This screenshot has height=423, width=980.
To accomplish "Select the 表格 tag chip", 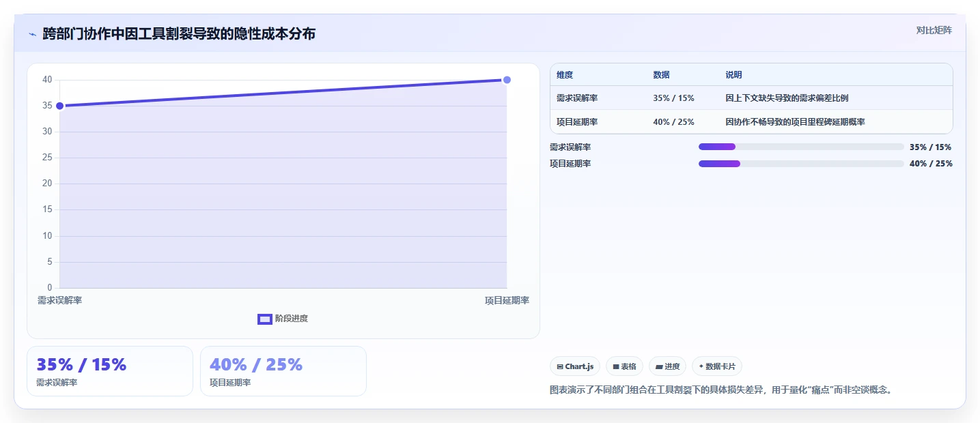I will [x=624, y=366].
